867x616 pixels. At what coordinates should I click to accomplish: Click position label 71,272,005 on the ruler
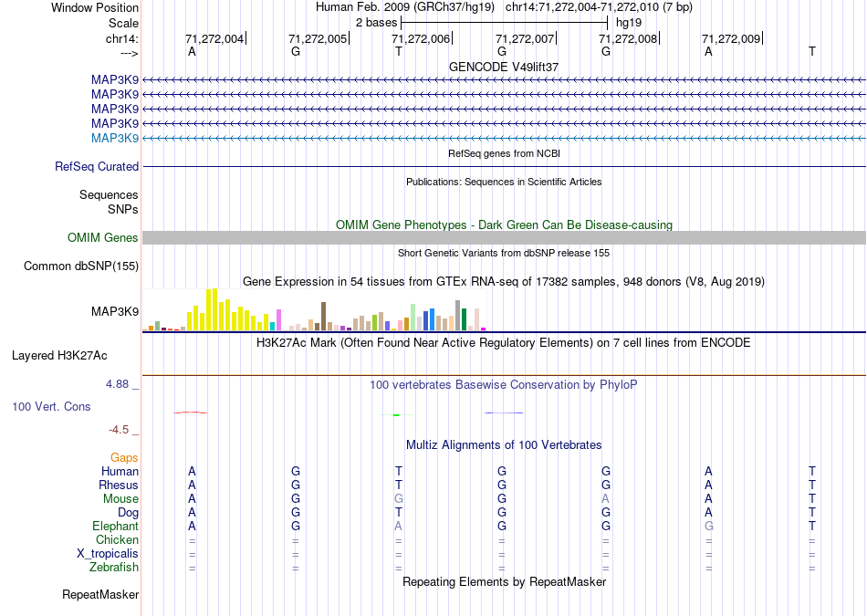318,38
